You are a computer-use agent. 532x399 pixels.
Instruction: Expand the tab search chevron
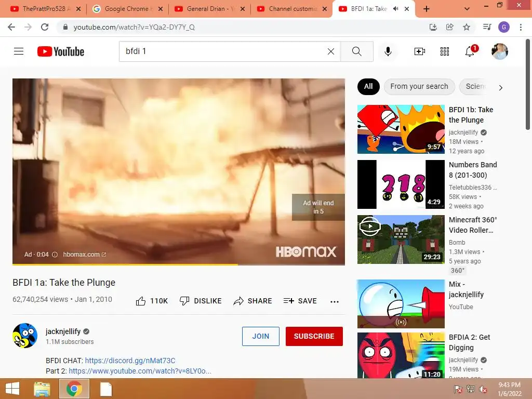point(467,9)
